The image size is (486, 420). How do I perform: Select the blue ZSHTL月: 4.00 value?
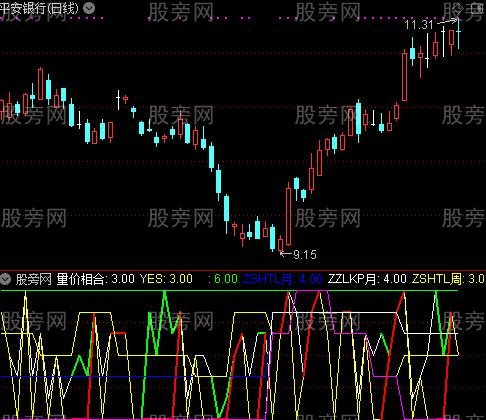(x=283, y=279)
